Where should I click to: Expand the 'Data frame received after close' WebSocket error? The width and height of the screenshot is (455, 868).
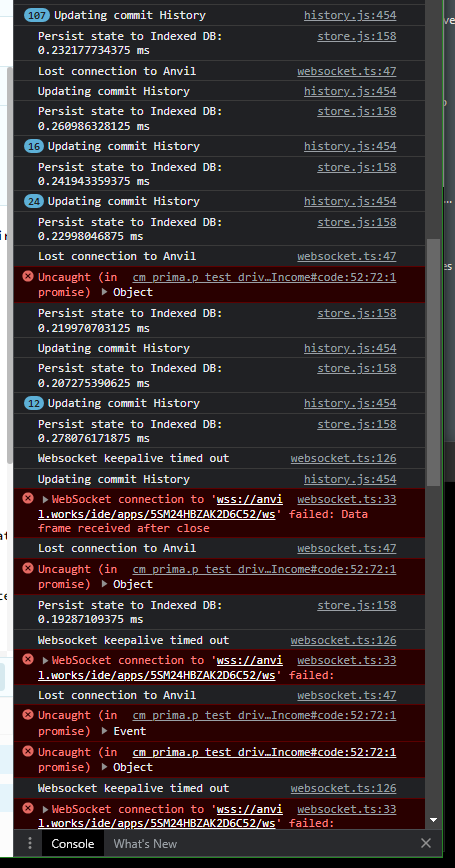pos(45,499)
